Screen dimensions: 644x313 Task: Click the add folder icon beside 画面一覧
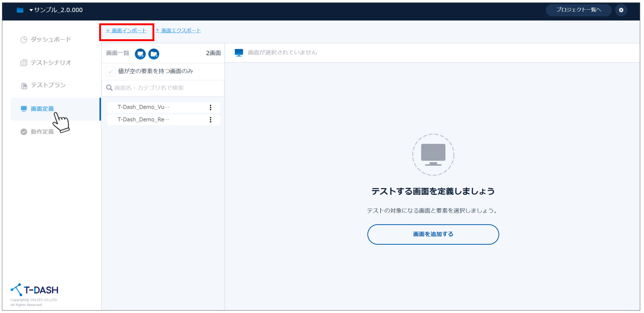(154, 54)
